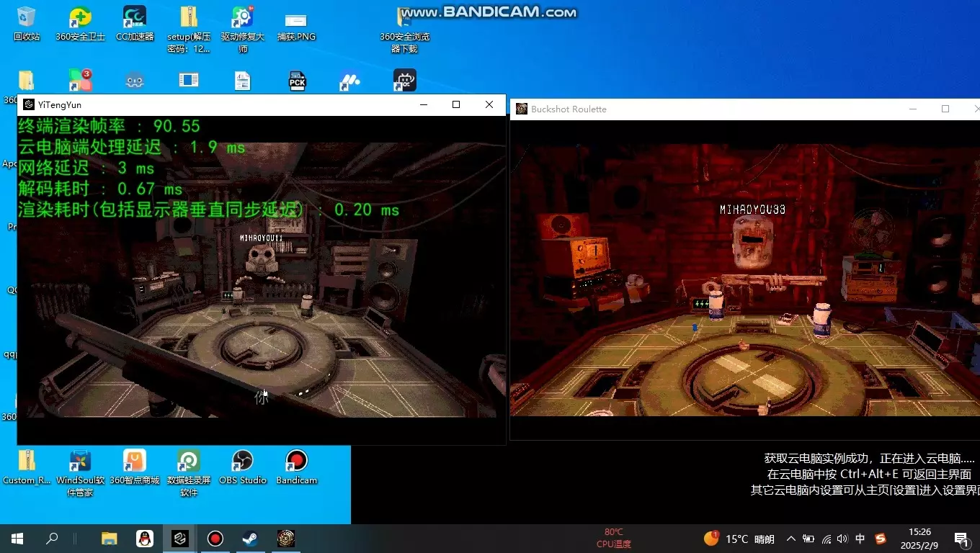
Task: Open the 回收站 recycle bin icon
Action: (x=27, y=24)
